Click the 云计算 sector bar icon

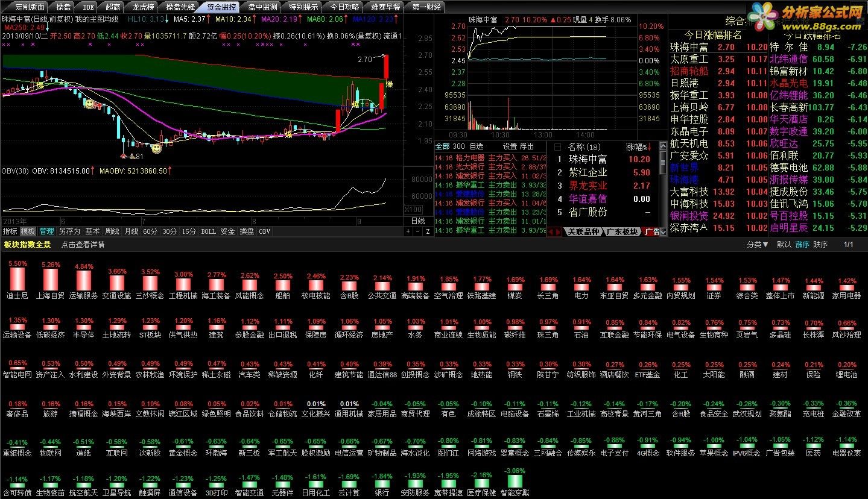(x=349, y=483)
